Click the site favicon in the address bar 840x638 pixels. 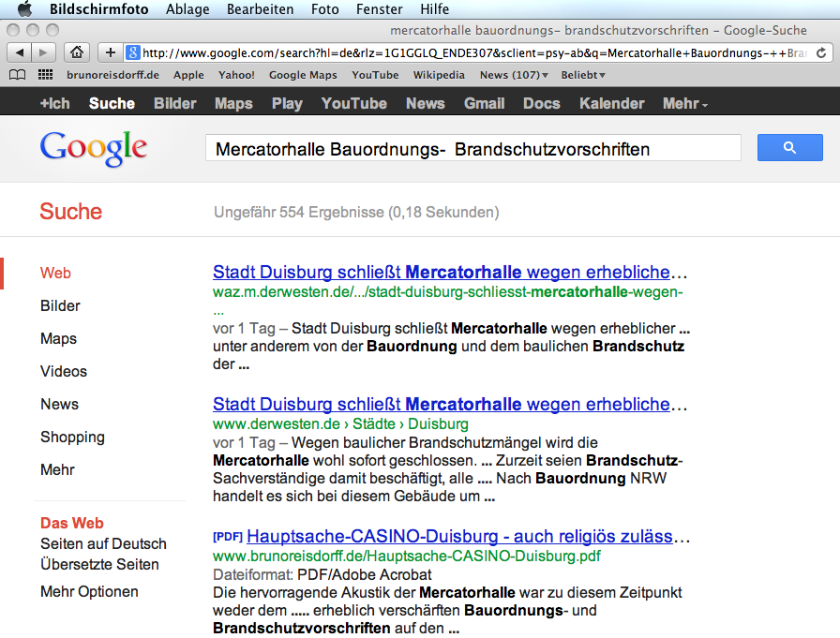[132, 52]
